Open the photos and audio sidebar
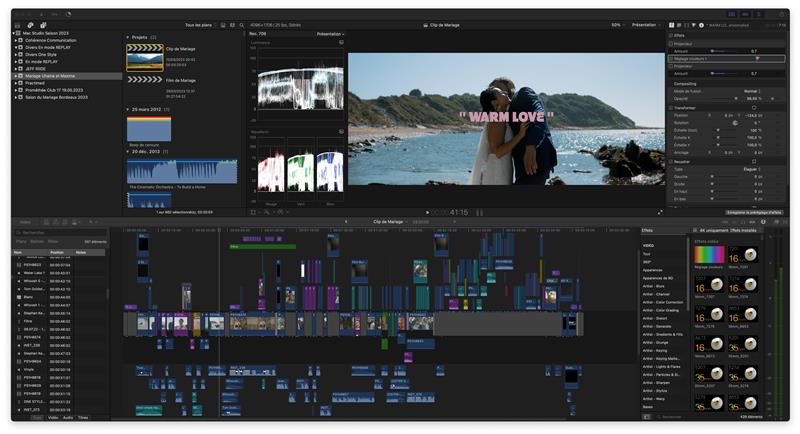The image size is (800, 434). click(30, 25)
